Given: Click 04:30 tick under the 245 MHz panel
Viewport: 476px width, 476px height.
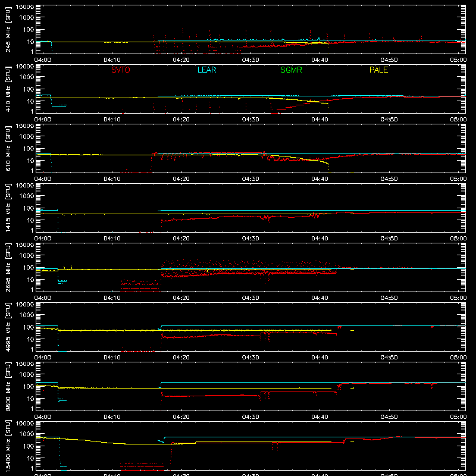Looking at the screenshot, I should (x=250, y=60).
